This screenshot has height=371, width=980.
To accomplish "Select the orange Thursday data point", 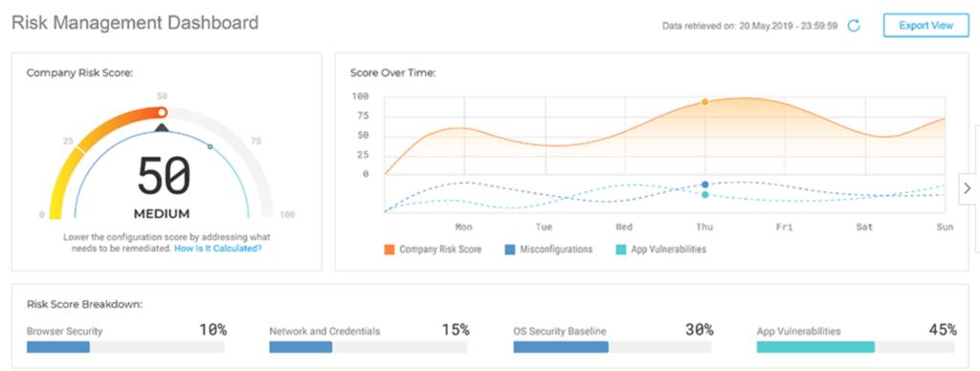I will click(705, 101).
